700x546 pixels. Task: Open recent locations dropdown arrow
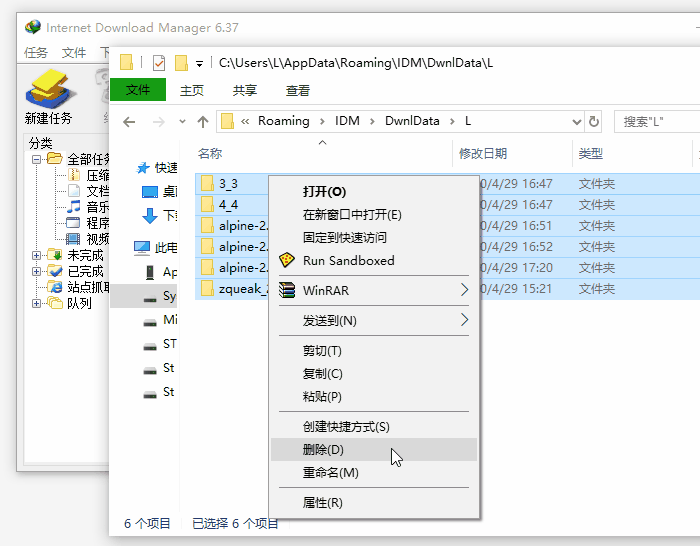click(182, 121)
